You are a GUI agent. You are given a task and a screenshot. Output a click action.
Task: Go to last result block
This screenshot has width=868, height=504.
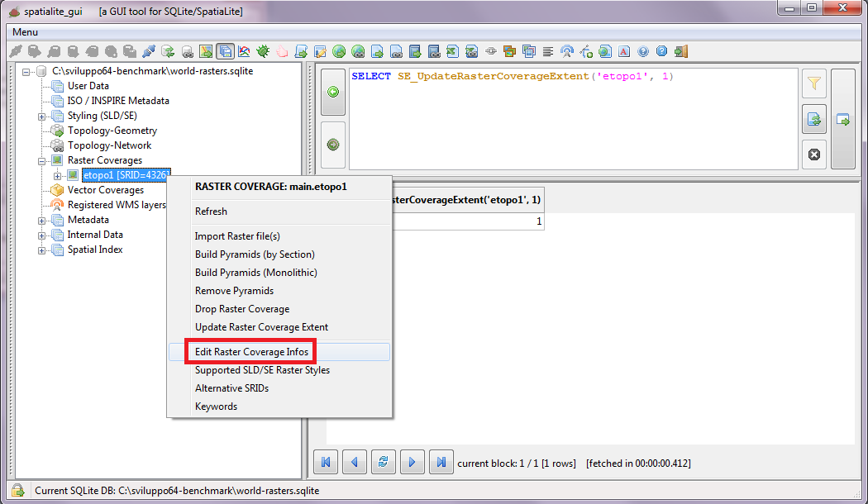[441, 462]
